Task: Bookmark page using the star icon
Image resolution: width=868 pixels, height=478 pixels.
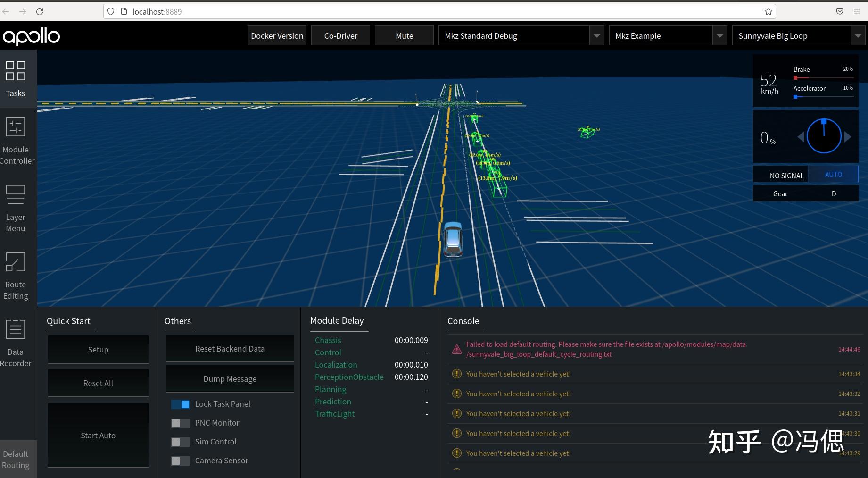Action: click(x=768, y=11)
